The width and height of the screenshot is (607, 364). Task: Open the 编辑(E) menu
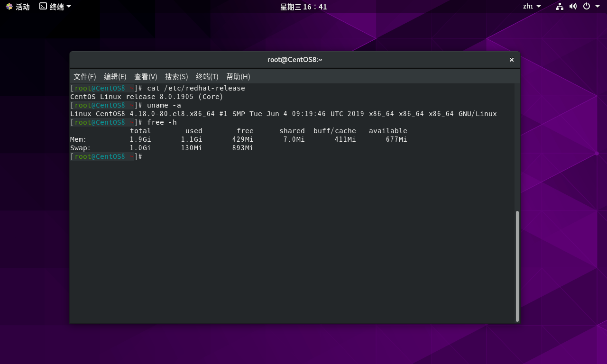click(115, 77)
